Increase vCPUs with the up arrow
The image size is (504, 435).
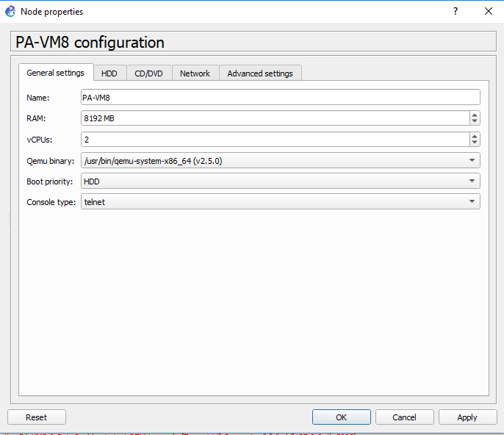(475, 136)
